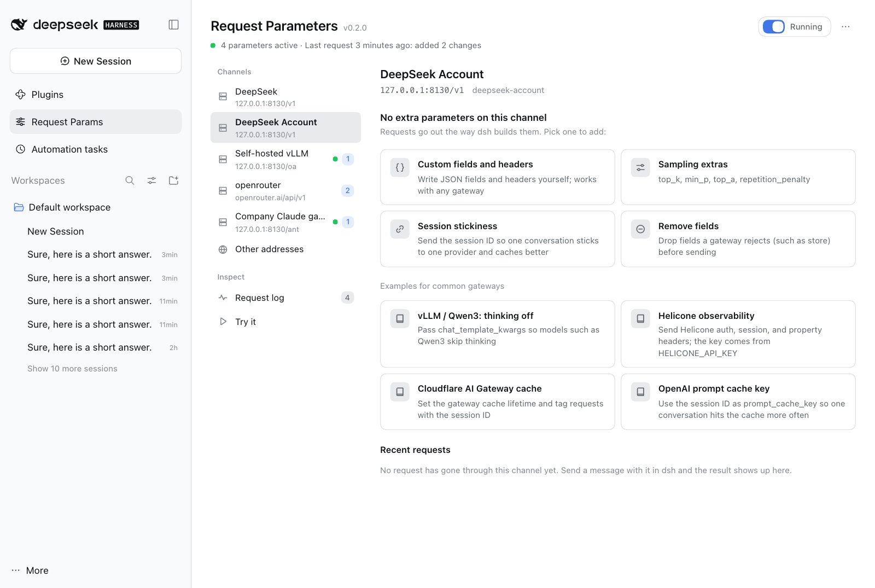Image resolution: width=875 pixels, height=588 pixels.
Task: Add the Helicone observability example
Action: [x=738, y=334]
